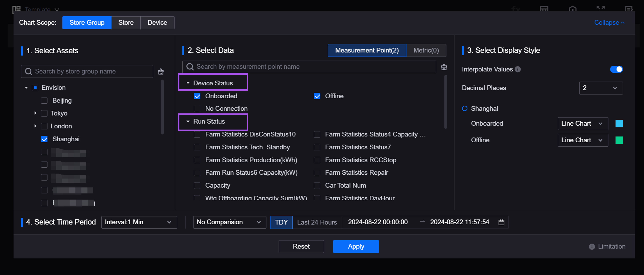Click the search icon in store group field

click(x=29, y=72)
